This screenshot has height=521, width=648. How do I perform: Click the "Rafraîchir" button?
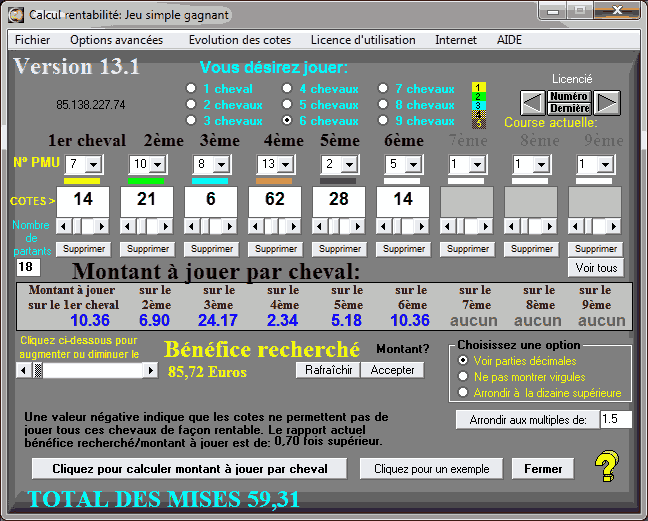click(326, 370)
